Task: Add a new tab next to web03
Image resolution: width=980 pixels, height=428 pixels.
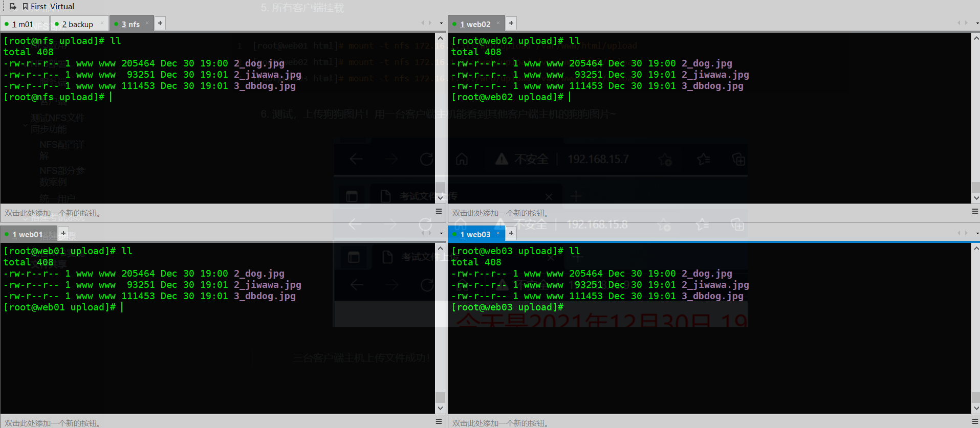Action: [511, 233]
